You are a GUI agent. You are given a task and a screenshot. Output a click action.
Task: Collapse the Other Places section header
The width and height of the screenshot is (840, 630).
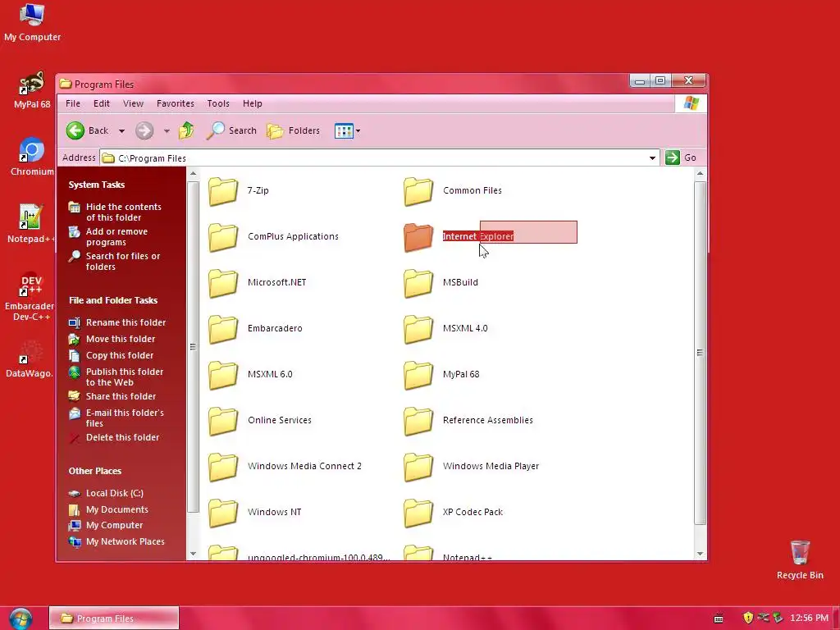[x=95, y=471]
